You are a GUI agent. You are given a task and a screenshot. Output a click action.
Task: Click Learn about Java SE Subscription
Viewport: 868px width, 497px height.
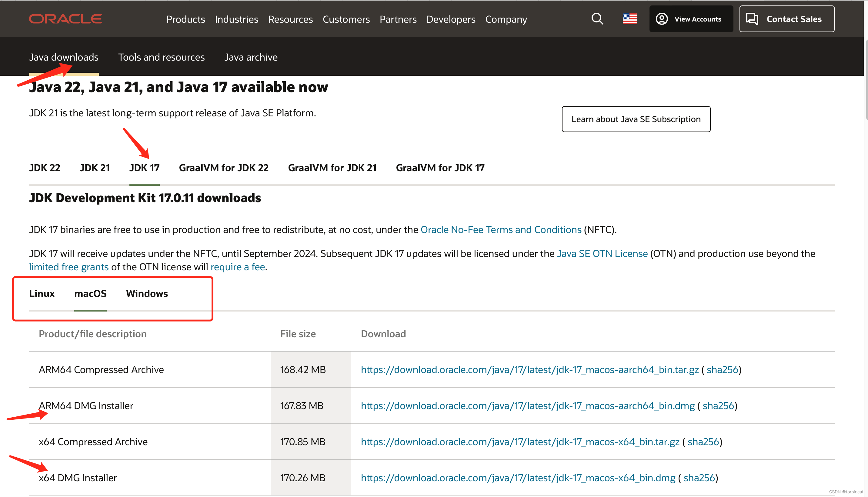(636, 119)
